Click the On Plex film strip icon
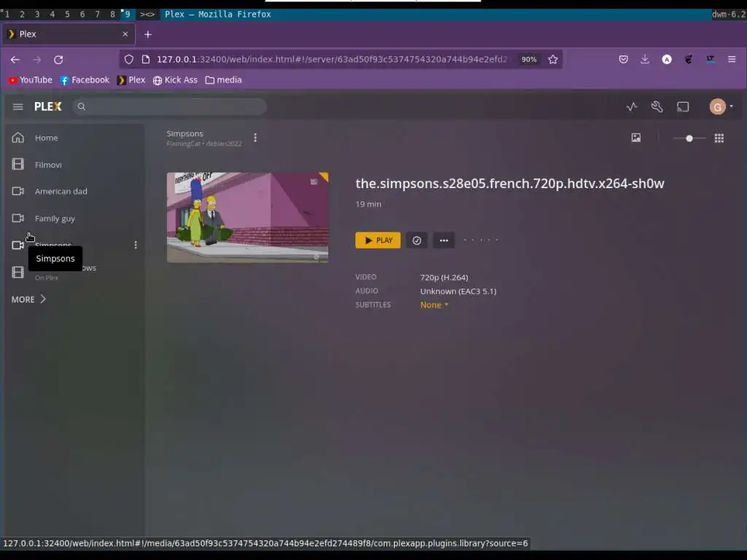Viewport: 747px width, 560px height. 18,272
